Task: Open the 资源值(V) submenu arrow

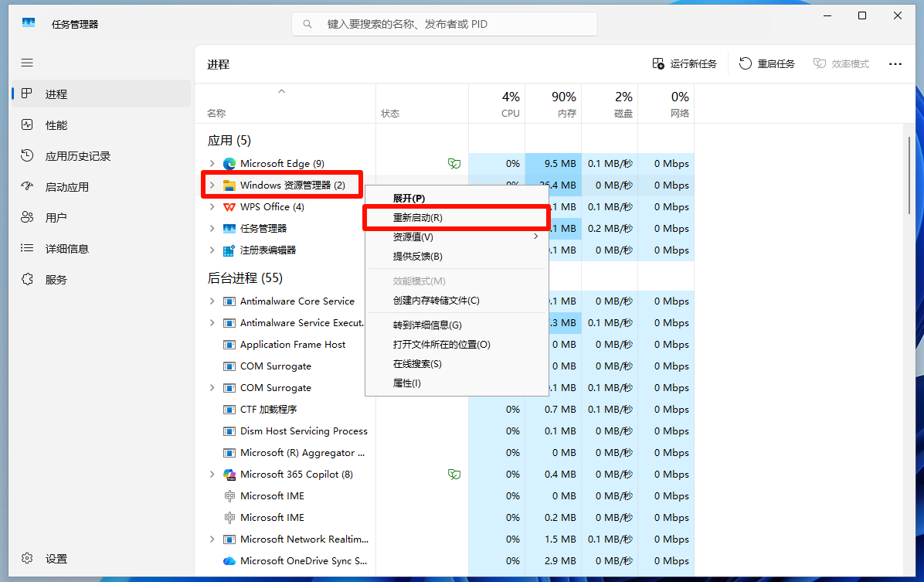Action: tap(535, 237)
